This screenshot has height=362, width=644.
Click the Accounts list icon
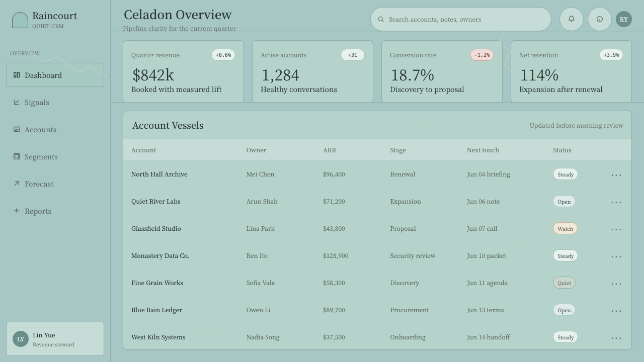pos(17,129)
